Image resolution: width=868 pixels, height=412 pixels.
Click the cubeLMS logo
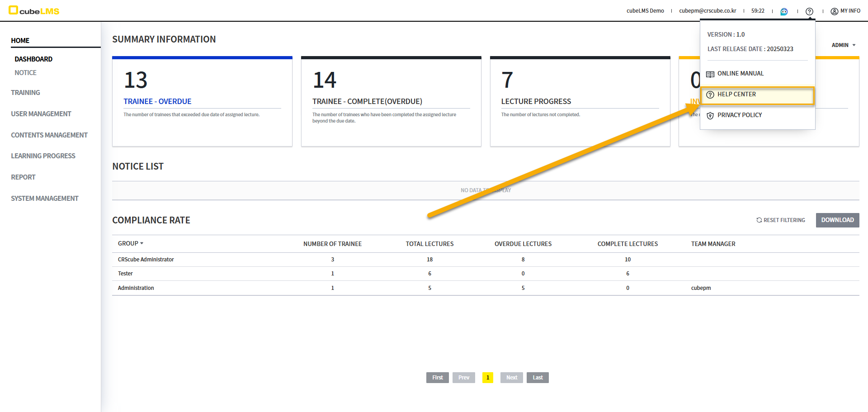(34, 10)
